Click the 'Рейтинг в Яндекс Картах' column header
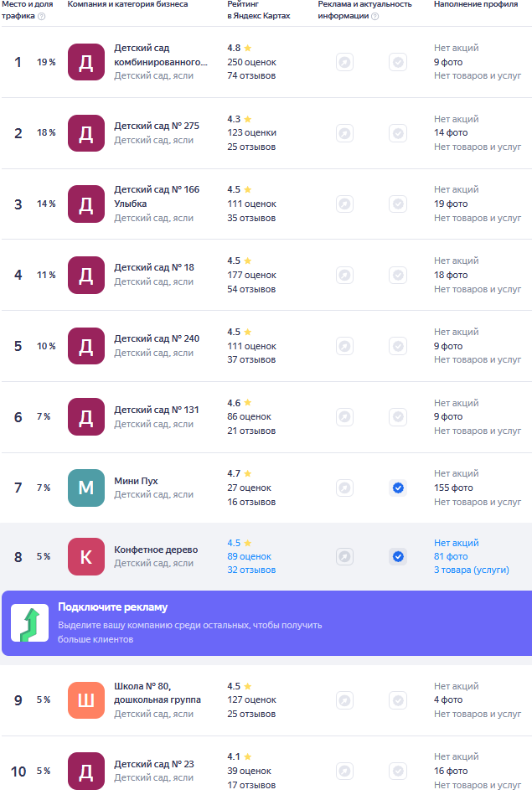The width and height of the screenshot is (532, 800). point(259,10)
